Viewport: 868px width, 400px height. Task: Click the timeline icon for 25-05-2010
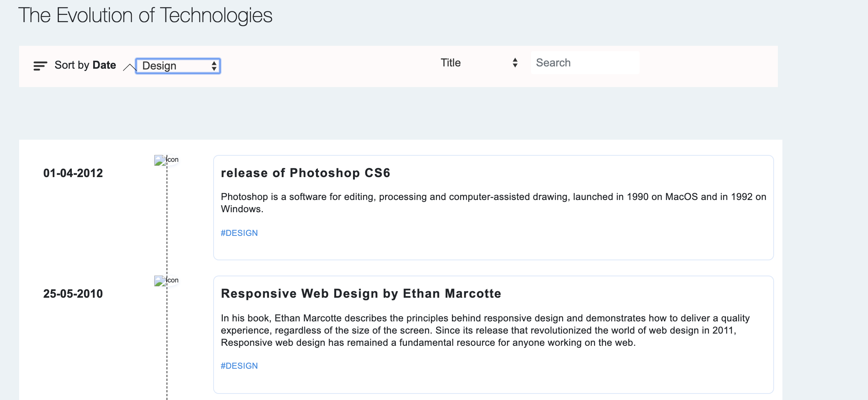point(166,281)
